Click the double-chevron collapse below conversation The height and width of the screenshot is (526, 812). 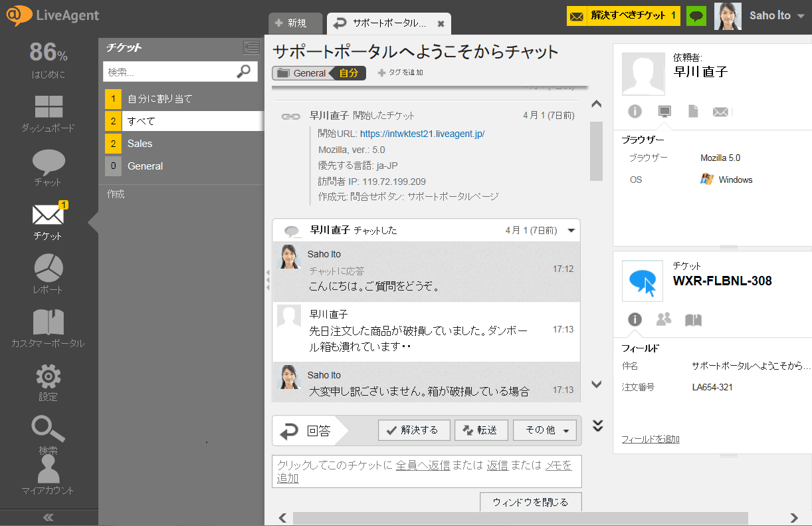[x=597, y=426]
